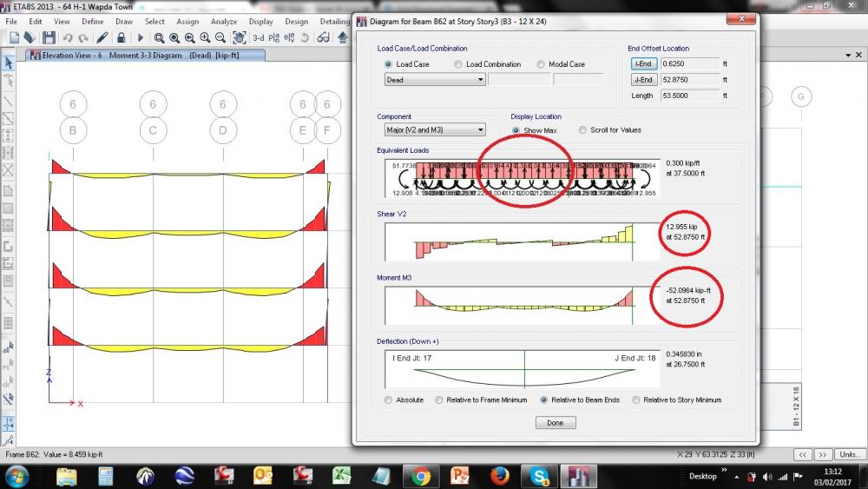Activate the Pan hand tool
This screenshot has height=489, width=868.
240,37
